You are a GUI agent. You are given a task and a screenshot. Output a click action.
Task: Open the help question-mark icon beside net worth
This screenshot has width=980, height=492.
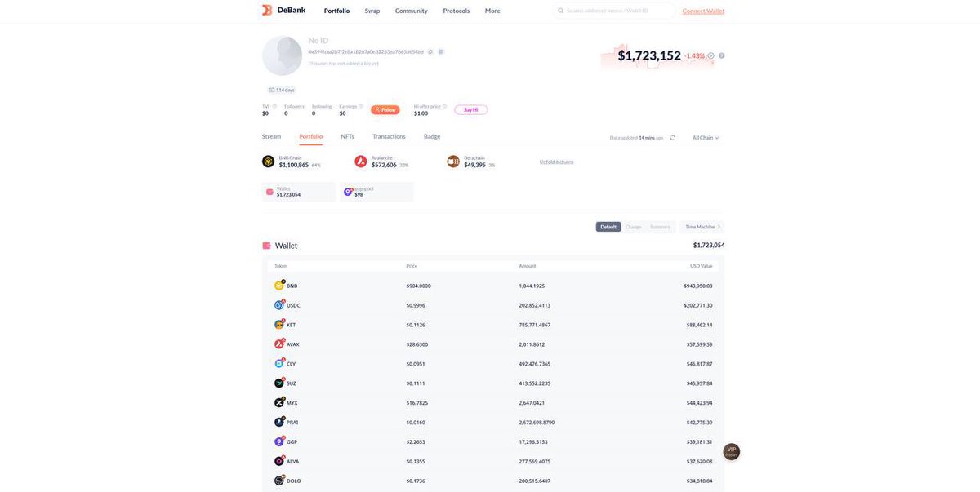[x=722, y=55]
